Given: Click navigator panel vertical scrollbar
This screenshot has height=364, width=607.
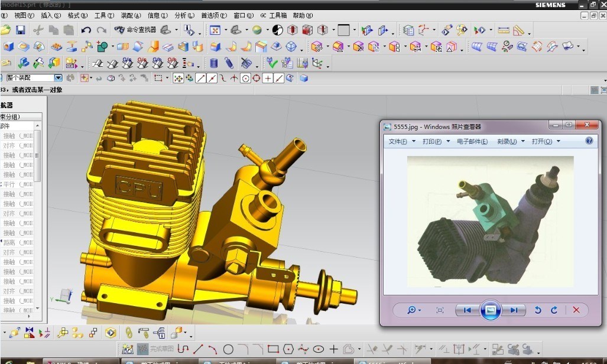Looking at the screenshot, I should 37,155.
